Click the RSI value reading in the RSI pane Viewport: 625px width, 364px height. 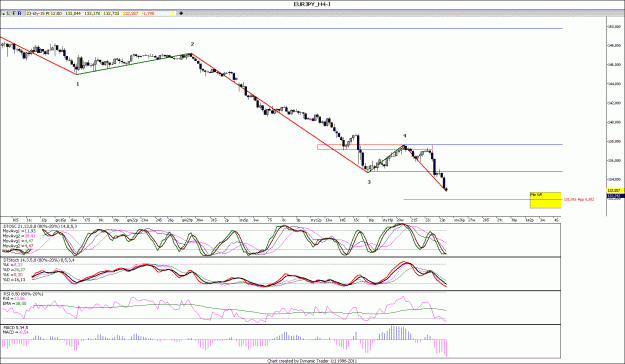[20, 298]
